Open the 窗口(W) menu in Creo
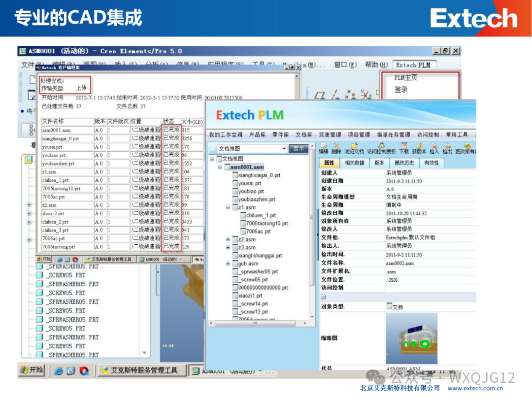Image resolution: width=532 pixels, height=399 pixels. tap(345, 65)
